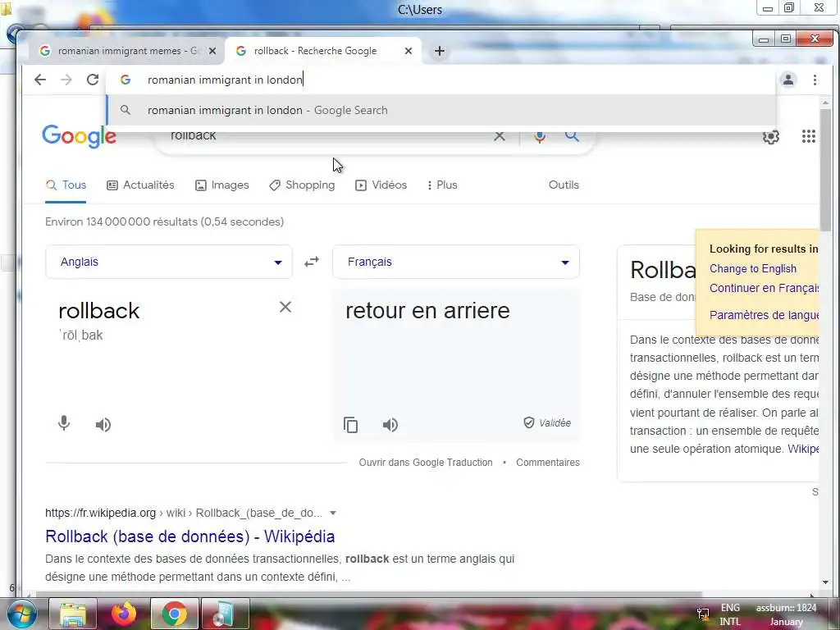Click the Commentaires link
The width and height of the screenshot is (840, 630).
point(547,463)
